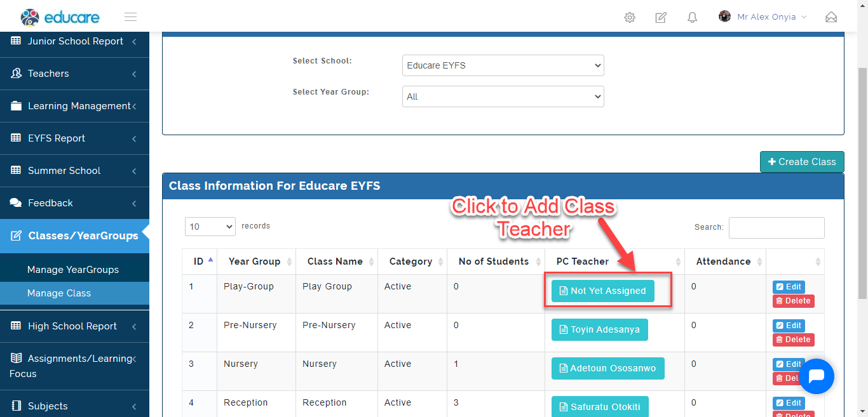The width and height of the screenshot is (868, 417).
Task: Click the Summer School table icon
Action: [x=16, y=171]
